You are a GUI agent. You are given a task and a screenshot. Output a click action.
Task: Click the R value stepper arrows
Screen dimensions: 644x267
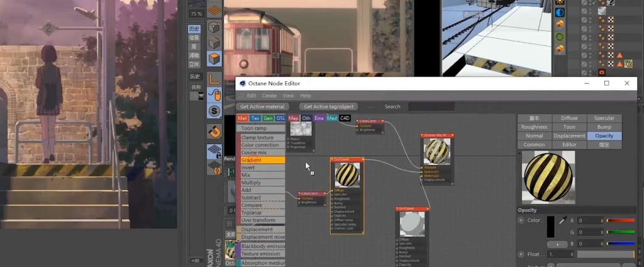[x=602, y=220]
